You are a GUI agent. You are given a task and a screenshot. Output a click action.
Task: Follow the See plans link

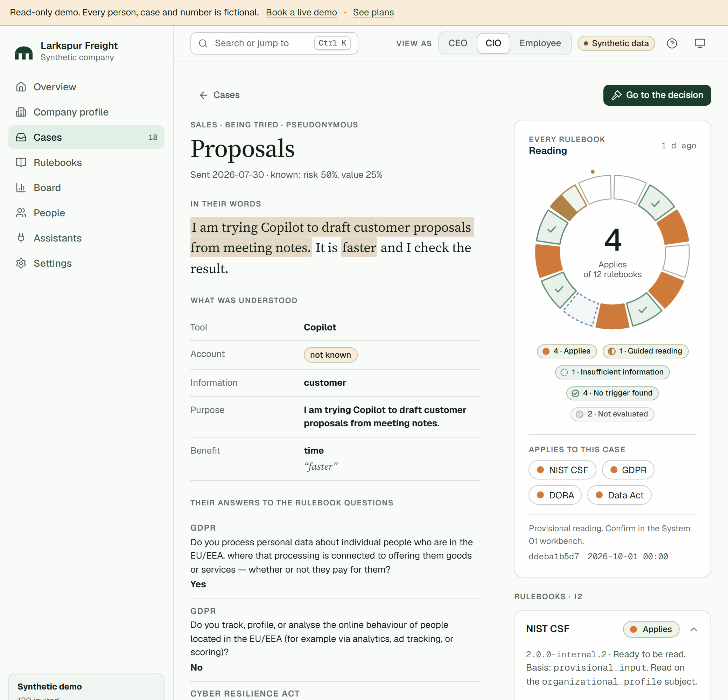pyautogui.click(x=373, y=12)
